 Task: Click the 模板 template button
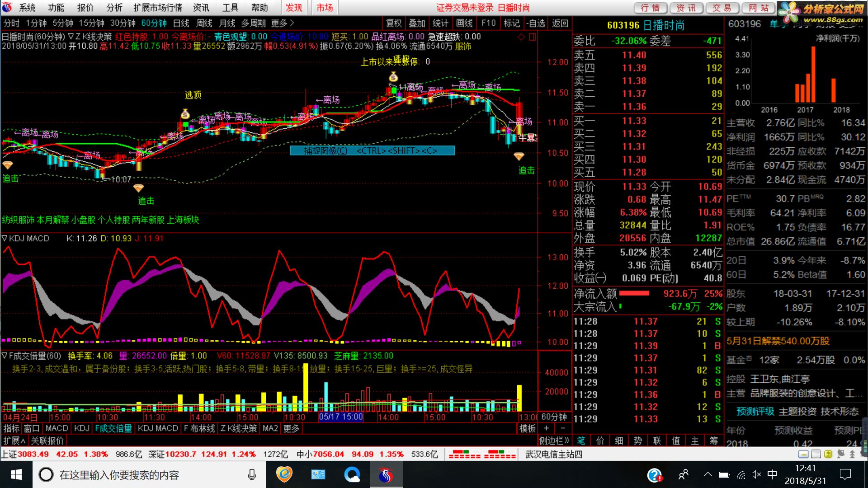pyautogui.click(x=528, y=428)
